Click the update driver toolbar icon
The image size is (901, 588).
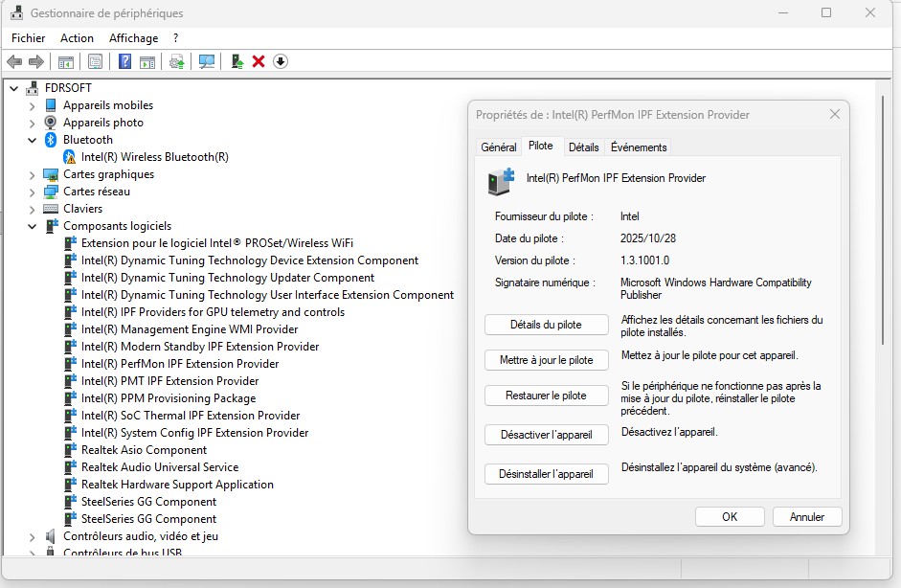coord(177,61)
